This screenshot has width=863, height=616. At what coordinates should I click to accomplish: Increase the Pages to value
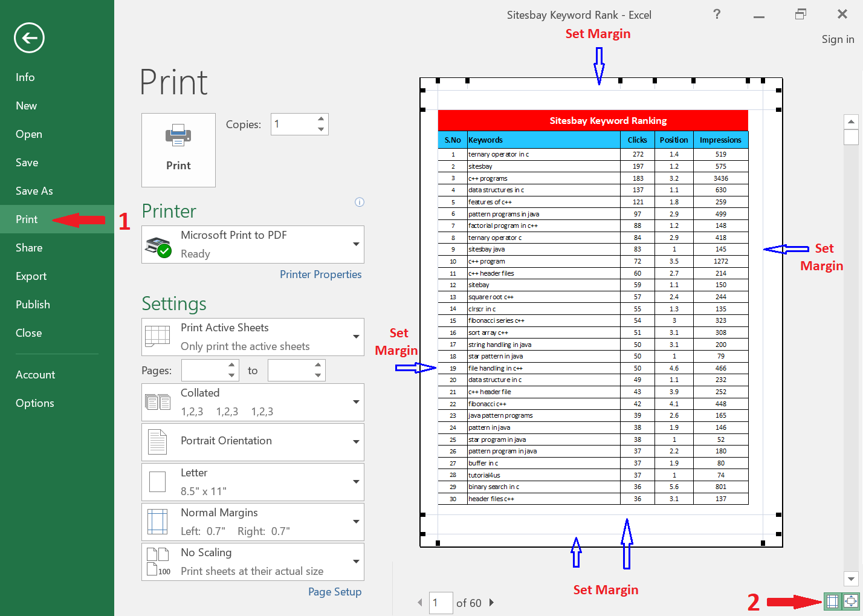[318, 365]
